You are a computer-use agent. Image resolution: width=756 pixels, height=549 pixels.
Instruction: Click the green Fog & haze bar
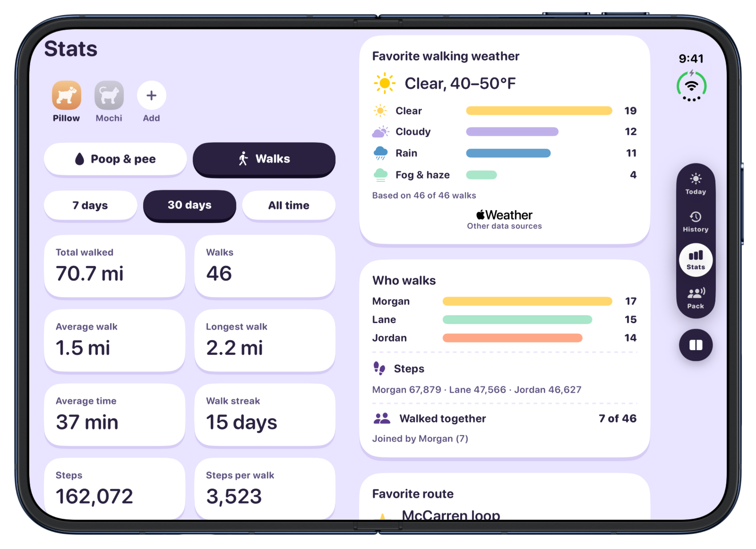click(481, 175)
